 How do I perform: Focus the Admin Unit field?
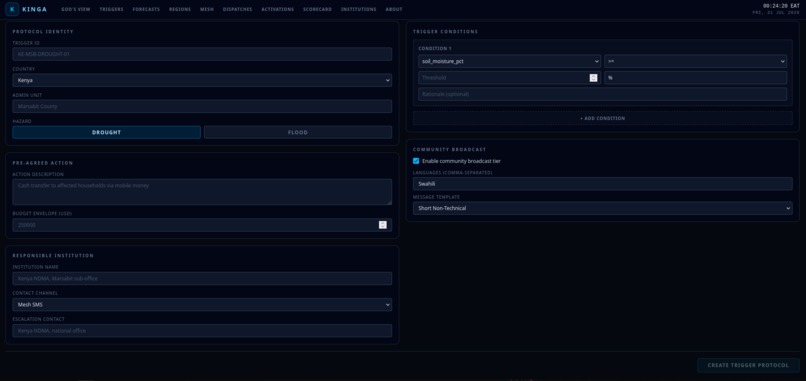coord(202,106)
